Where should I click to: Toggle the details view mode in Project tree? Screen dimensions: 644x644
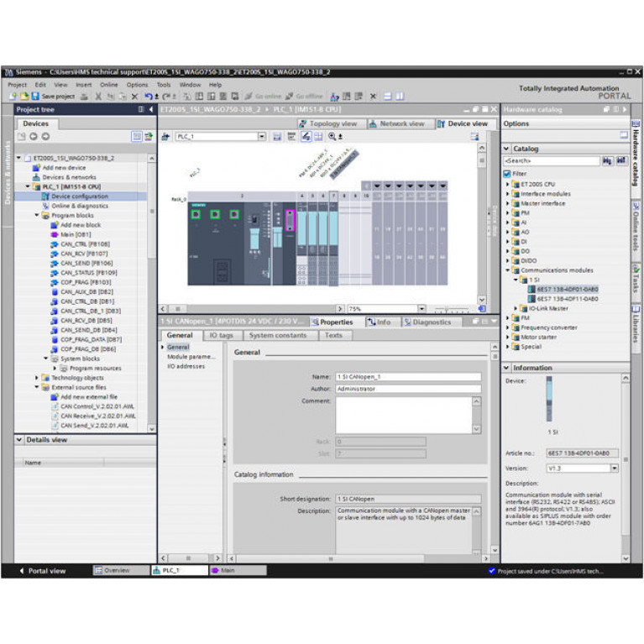137,136
